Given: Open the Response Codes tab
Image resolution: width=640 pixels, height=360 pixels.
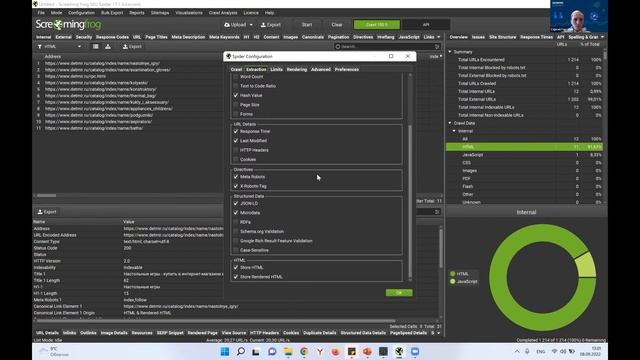Looking at the screenshot, I should coord(112,37).
